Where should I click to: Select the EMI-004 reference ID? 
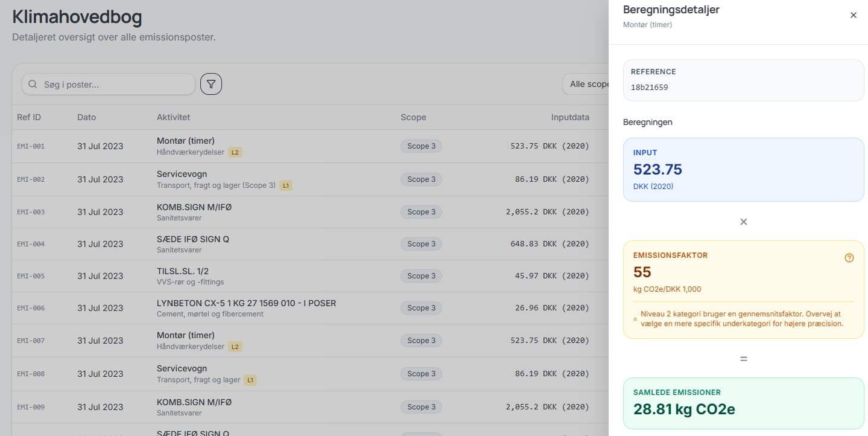coord(31,244)
